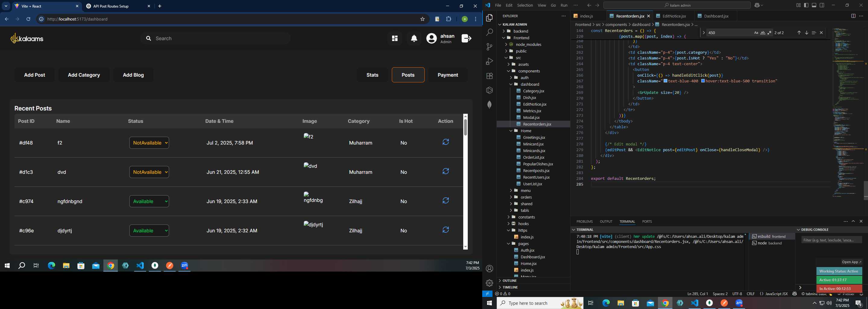Screen dimensions: 868x309
Task: Open status dropdown for post djdyrtj
Action: click(x=149, y=231)
